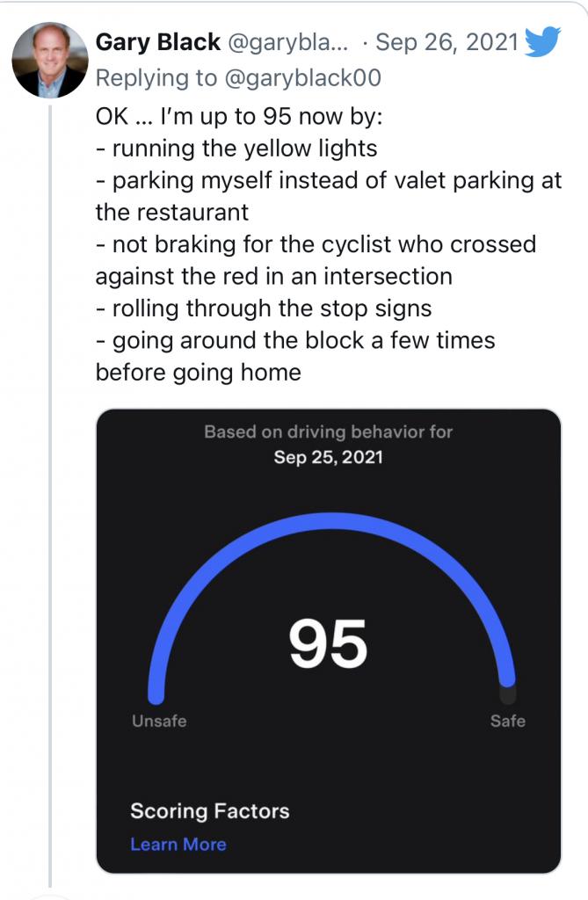
Task: Tap the 95 score number
Action: (x=328, y=643)
